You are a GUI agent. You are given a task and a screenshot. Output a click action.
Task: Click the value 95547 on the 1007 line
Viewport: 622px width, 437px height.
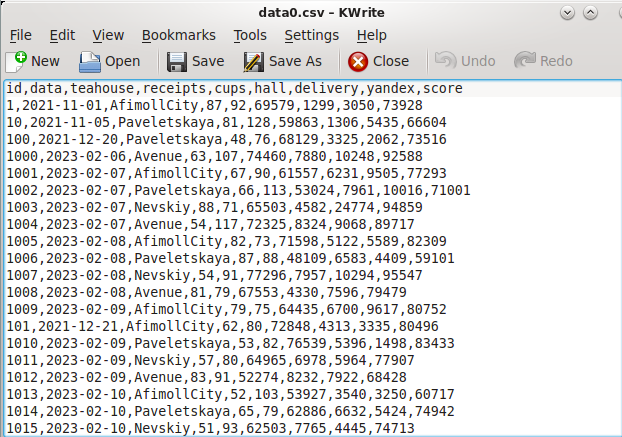pyautogui.click(x=403, y=275)
